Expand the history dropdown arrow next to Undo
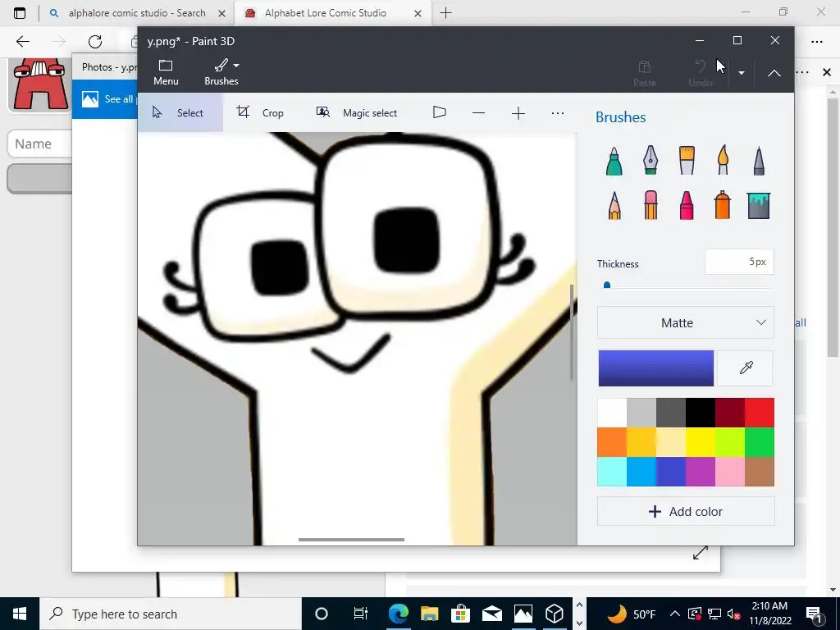 coord(742,73)
